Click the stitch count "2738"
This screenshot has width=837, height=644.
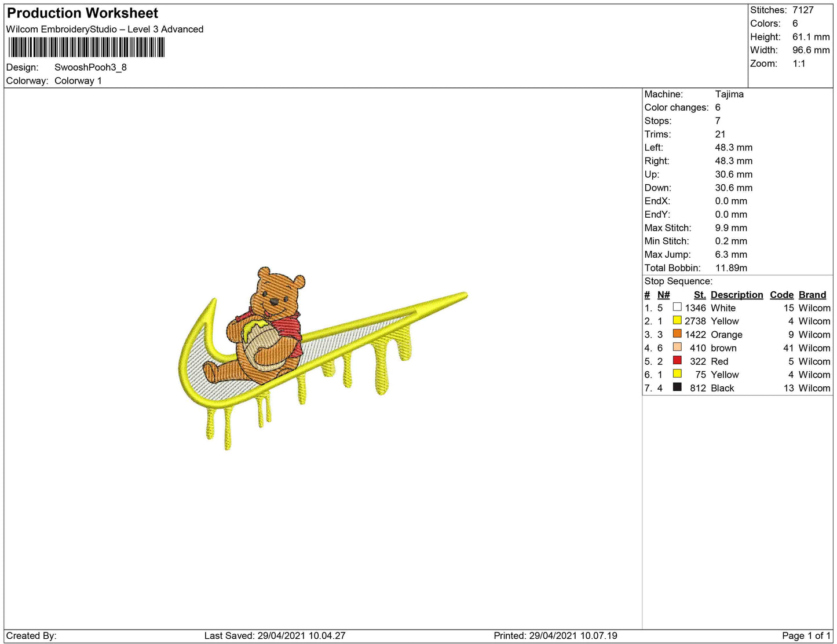(x=695, y=321)
